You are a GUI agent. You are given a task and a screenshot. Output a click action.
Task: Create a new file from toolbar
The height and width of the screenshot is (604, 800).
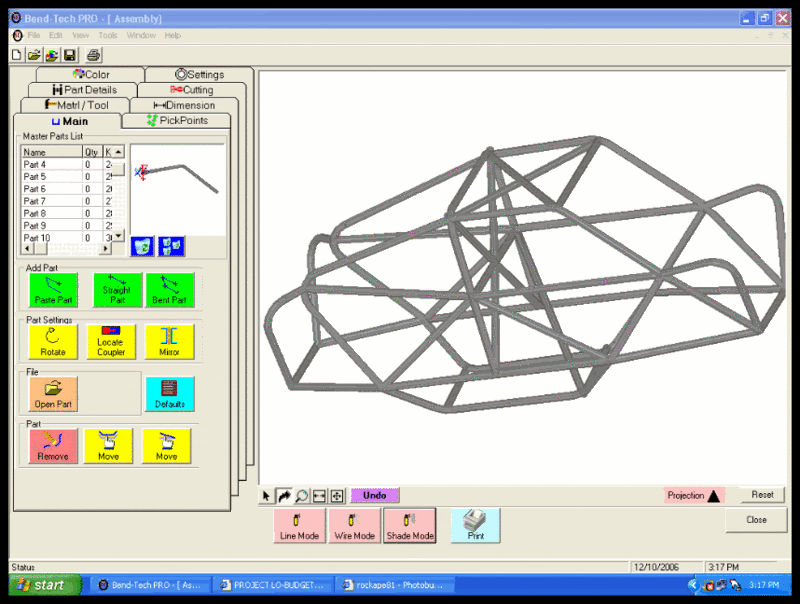point(17,55)
